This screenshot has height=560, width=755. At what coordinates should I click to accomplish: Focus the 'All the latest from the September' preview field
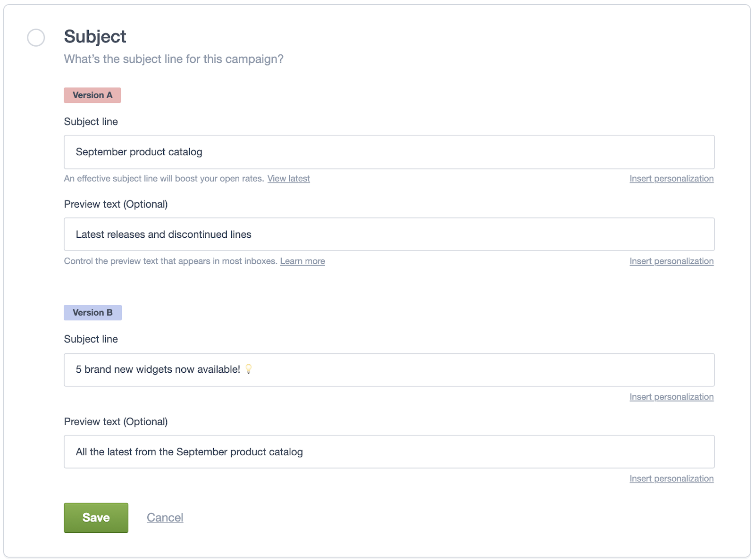pos(389,451)
